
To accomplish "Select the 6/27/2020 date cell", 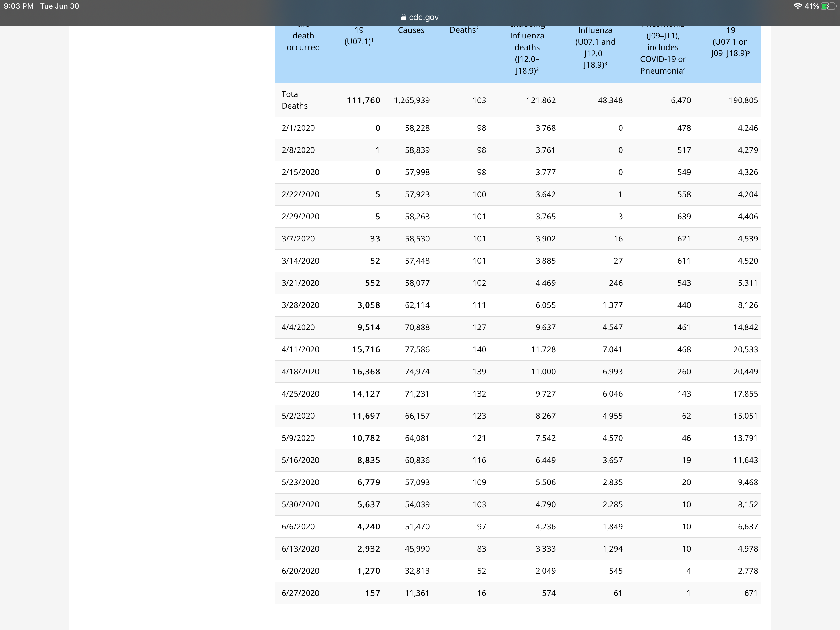I will pos(300,593).
